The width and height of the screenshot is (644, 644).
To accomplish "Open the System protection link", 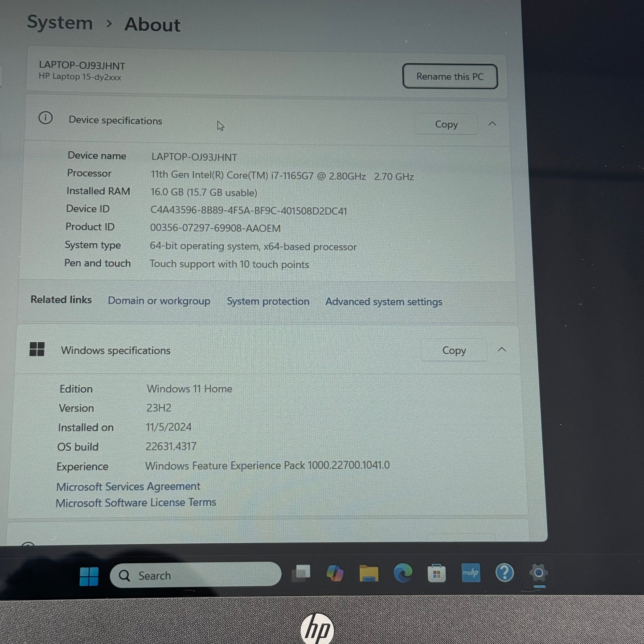I will click(x=268, y=301).
